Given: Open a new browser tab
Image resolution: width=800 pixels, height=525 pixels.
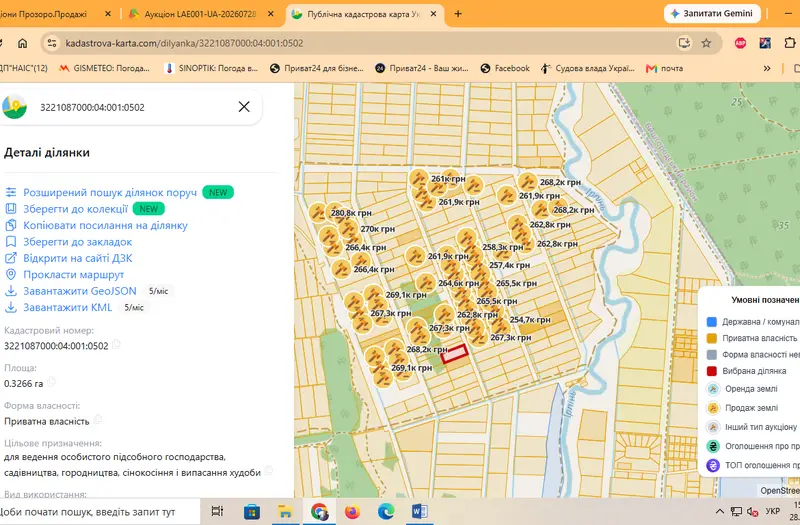Looking at the screenshot, I should 458,14.
